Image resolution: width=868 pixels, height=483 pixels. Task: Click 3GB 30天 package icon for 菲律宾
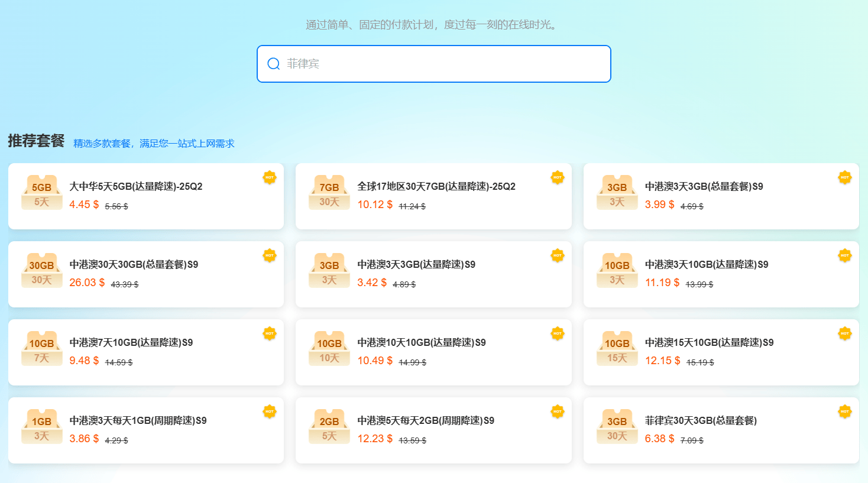617,427
